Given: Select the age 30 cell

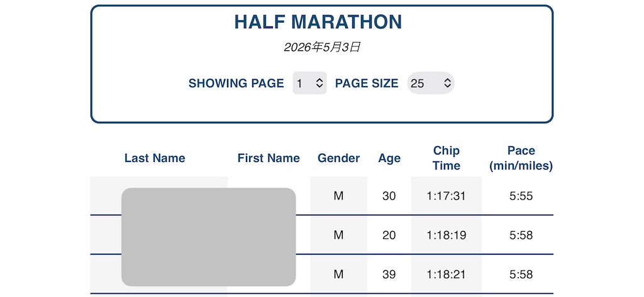Looking at the screenshot, I should coord(389,196).
